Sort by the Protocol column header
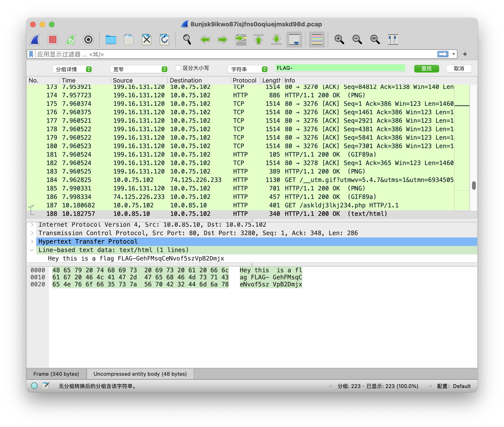Viewport: 504px width, 427px height. coord(245,80)
